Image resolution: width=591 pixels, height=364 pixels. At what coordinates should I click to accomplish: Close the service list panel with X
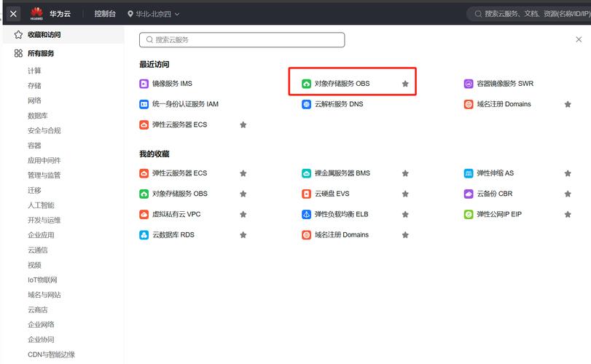tap(579, 40)
